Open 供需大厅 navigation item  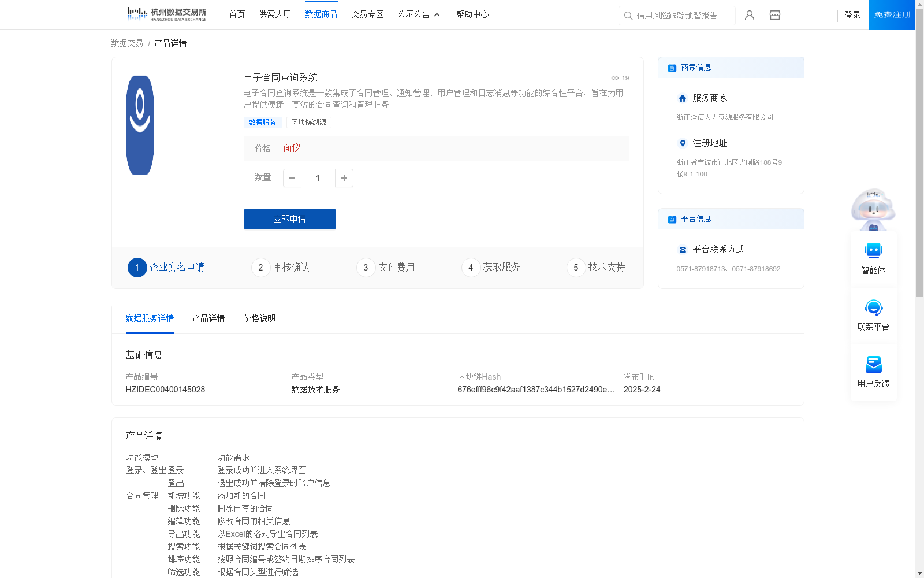point(275,14)
